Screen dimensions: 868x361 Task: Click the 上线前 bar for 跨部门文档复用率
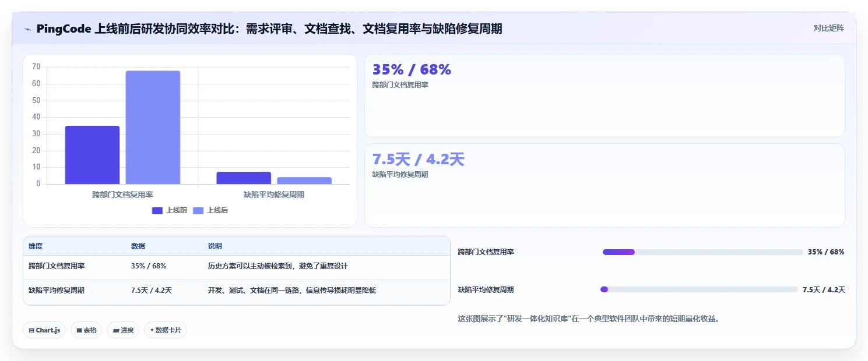point(92,155)
